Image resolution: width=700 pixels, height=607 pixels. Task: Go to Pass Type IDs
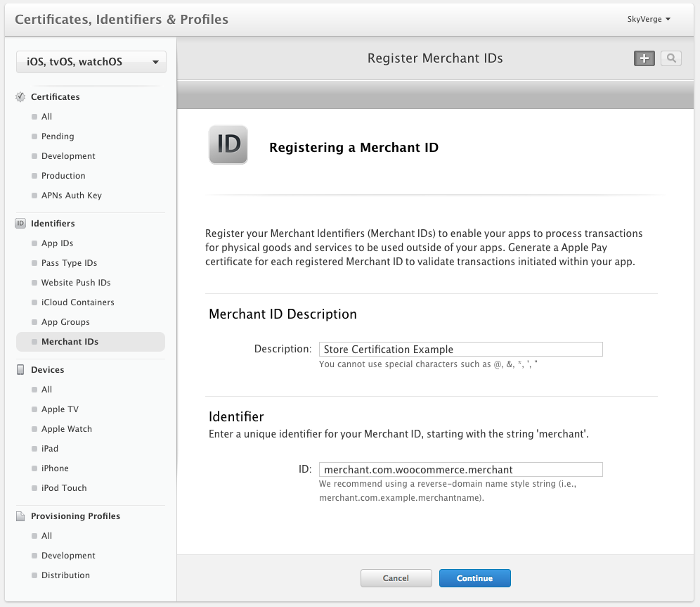pos(69,263)
